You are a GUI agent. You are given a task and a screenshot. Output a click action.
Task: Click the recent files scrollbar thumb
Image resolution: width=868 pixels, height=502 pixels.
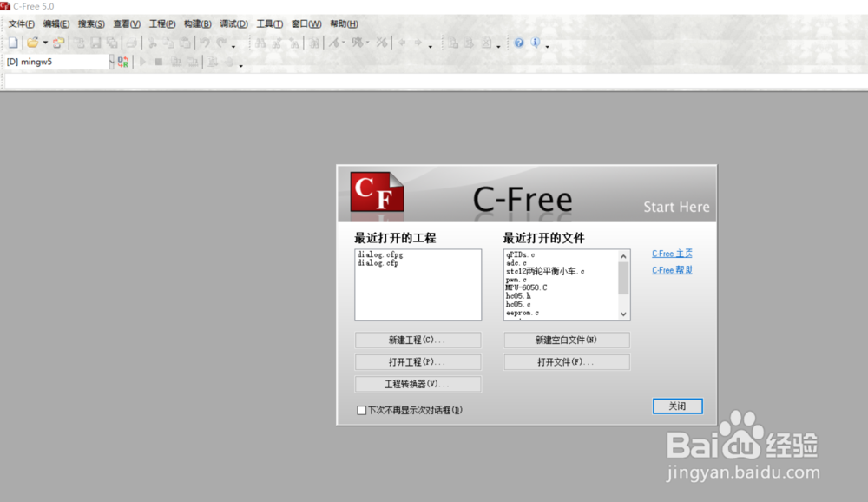[x=623, y=278]
